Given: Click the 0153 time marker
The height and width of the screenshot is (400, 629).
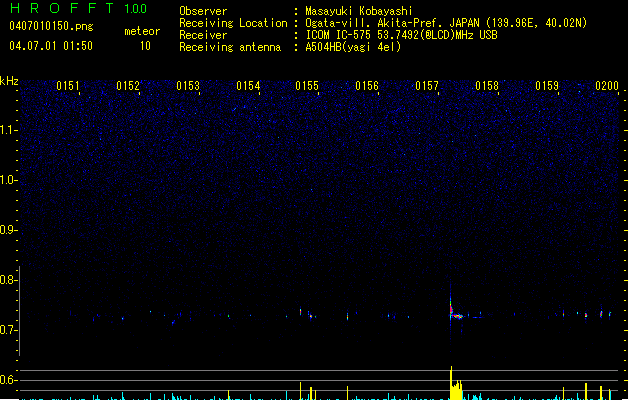Looking at the screenshot, I should coord(188,86).
